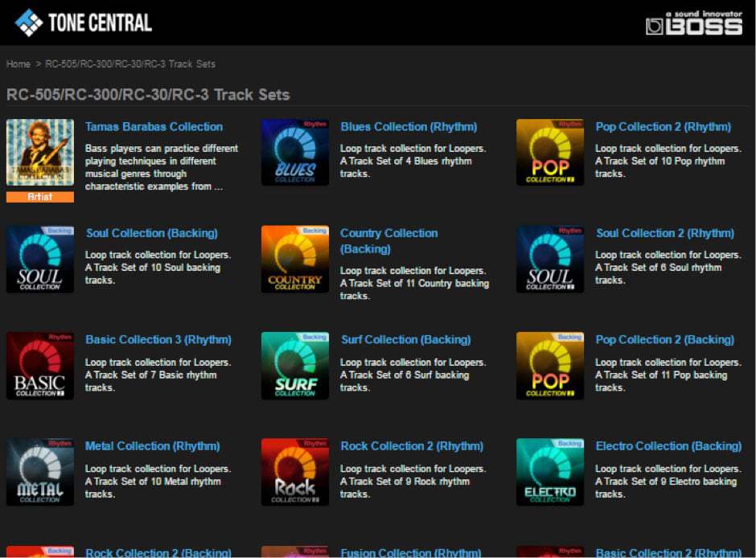Open Surf Collection (Backing) title link
The image size is (756, 558).
pos(406,340)
